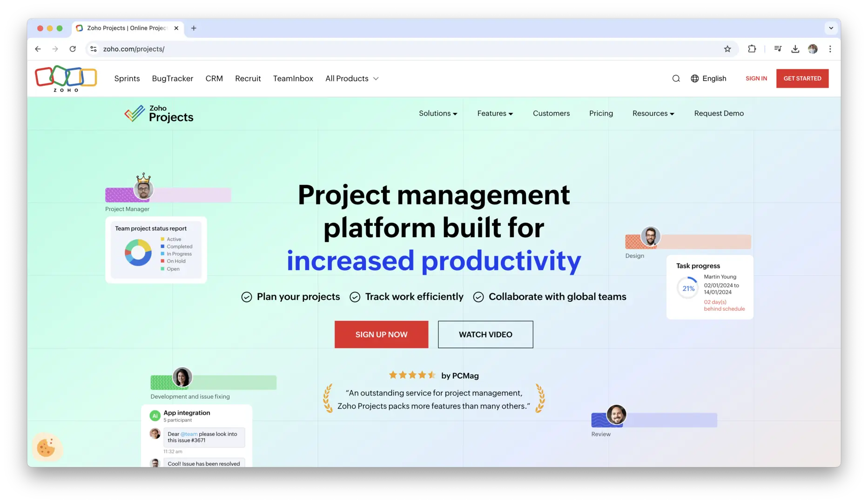Go to the Customers page
868x503 pixels.
coord(551,113)
